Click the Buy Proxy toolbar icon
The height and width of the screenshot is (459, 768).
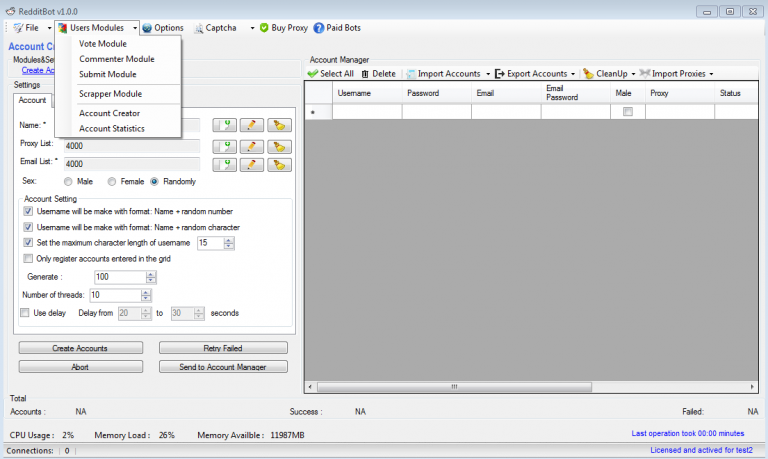265,28
